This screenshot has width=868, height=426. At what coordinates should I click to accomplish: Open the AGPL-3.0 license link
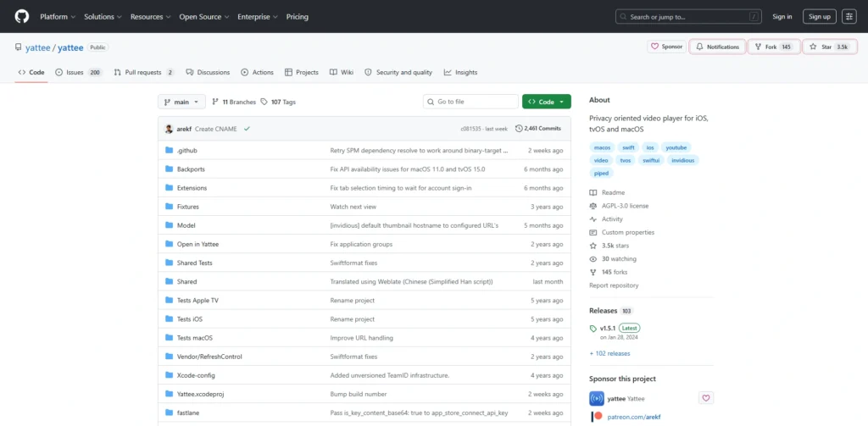[619, 206]
